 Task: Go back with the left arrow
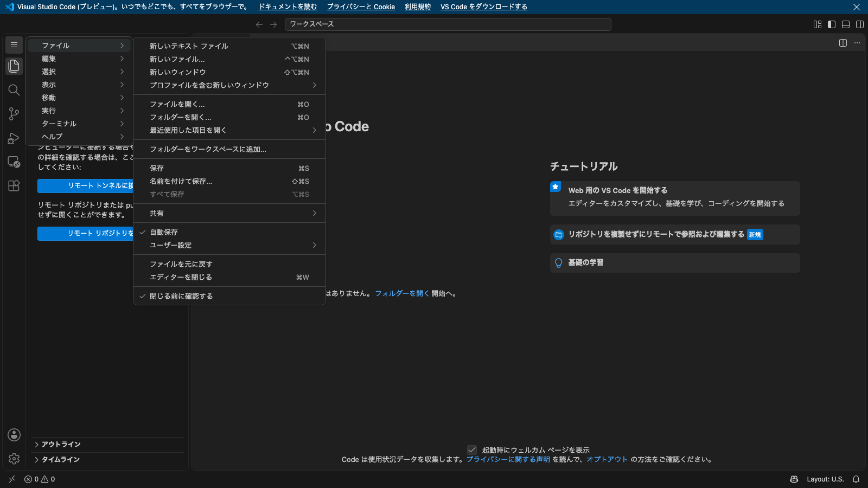point(259,24)
